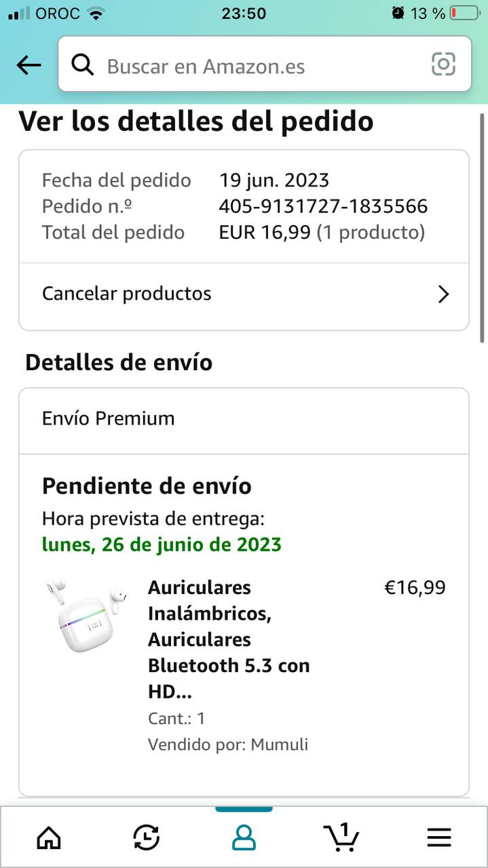
Task: Open the shopping cart icon
Action: point(341,837)
